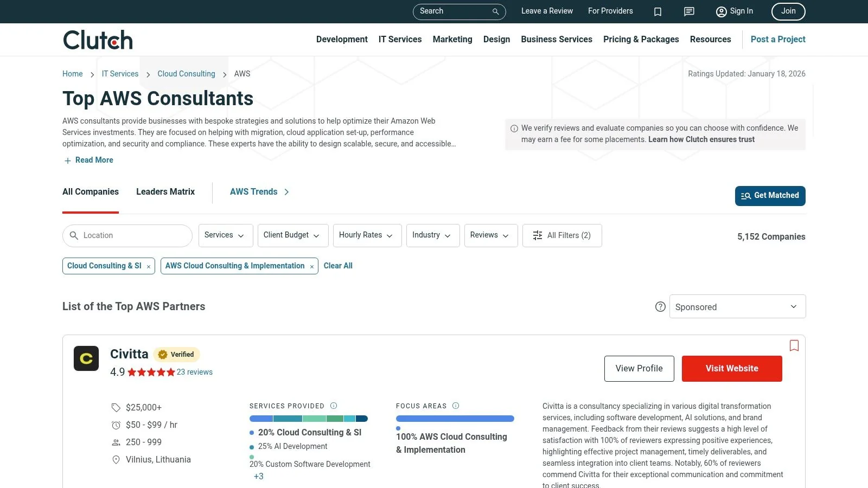Expand the Read More description
This screenshot has height=488, width=868.
[x=88, y=160]
